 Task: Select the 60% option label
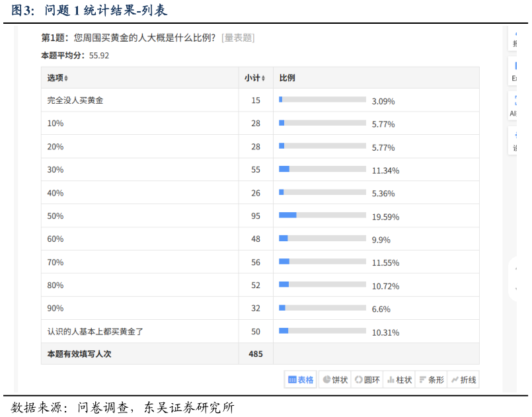[x=56, y=239]
